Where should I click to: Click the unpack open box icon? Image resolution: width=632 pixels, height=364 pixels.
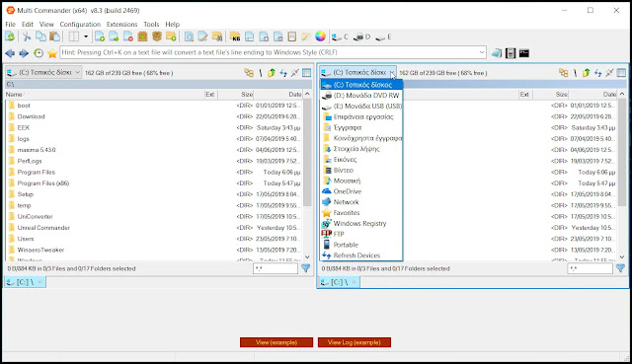157,36
